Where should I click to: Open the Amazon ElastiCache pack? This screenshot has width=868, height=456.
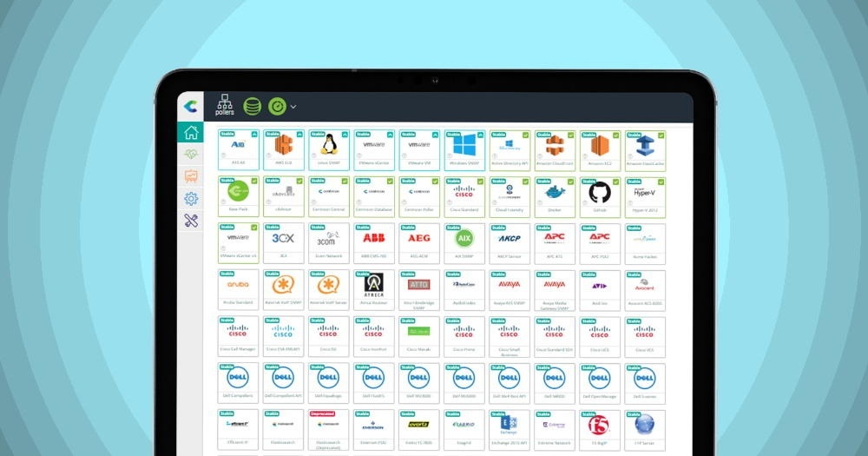click(x=646, y=151)
